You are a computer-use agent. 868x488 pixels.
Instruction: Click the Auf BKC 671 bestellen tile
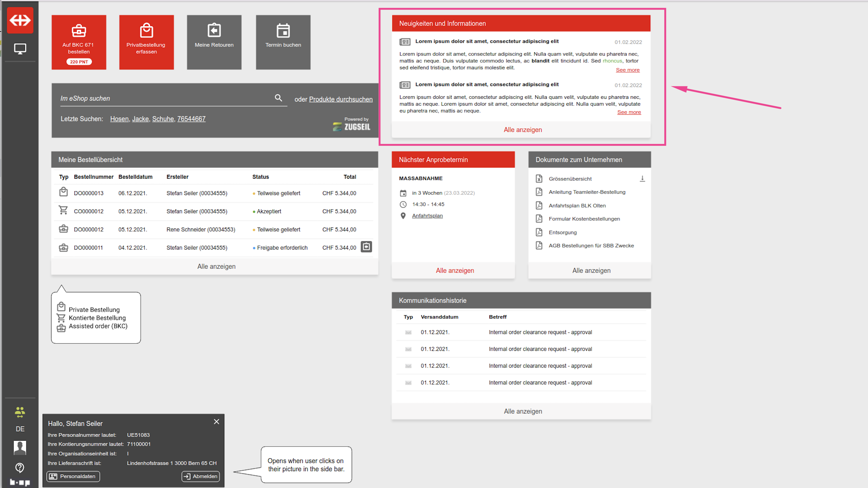tap(79, 42)
